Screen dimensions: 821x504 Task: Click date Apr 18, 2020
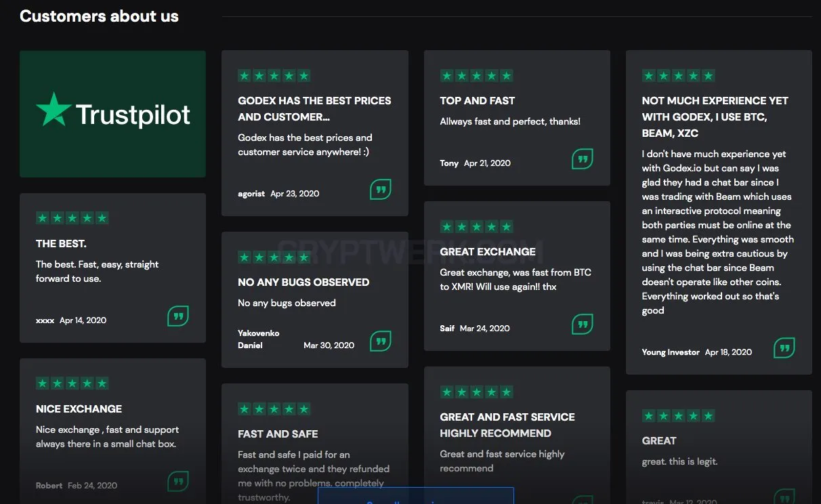pyautogui.click(x=728, y=352)
